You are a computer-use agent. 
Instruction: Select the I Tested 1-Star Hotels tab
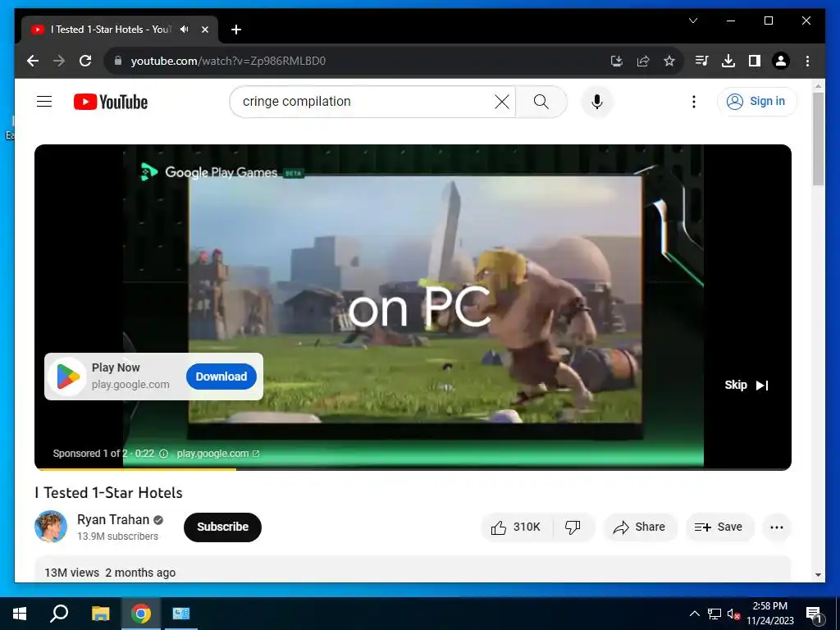click(120, 30)
